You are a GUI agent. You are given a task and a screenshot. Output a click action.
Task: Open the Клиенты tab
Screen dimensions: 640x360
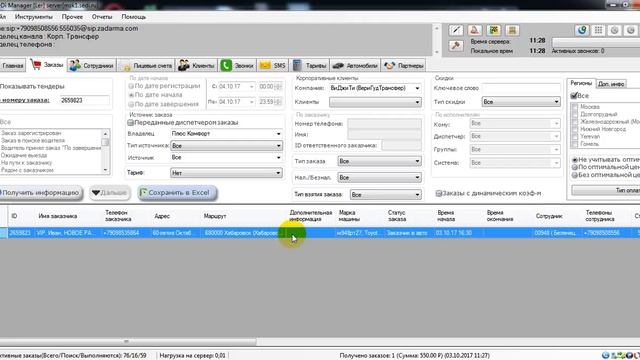(x=196, y=65)
